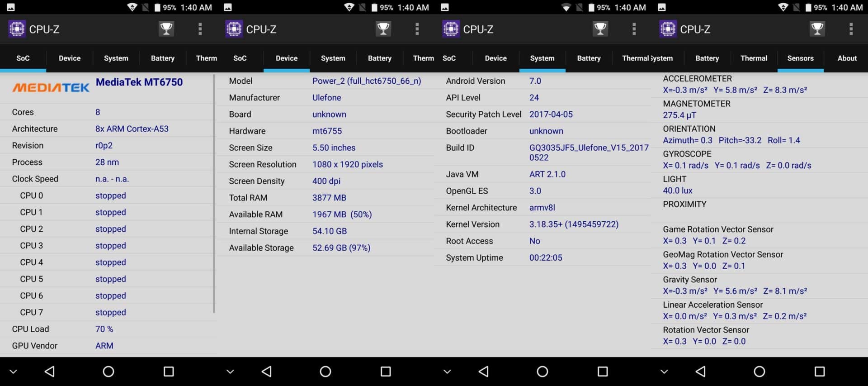Click the Kernel Version '3.18.35+ (1495459722)' value
The image size is (868, 386).
pos(574,224)
